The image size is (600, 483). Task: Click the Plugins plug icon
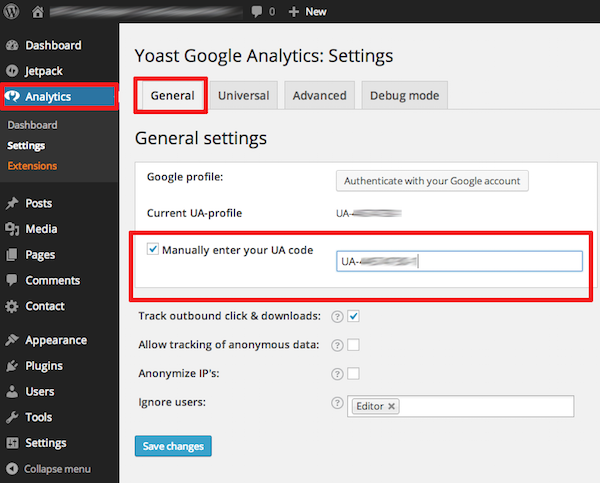coord(12,366)
